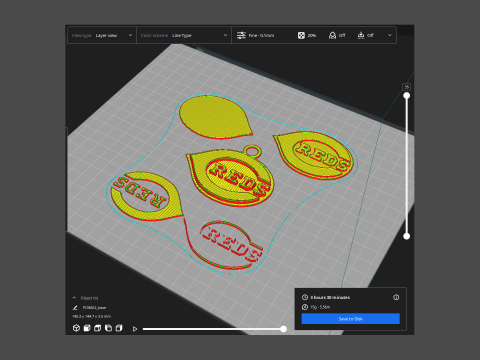Collapse the Object list chevron
Screen dimensions: 480x360
74,298
